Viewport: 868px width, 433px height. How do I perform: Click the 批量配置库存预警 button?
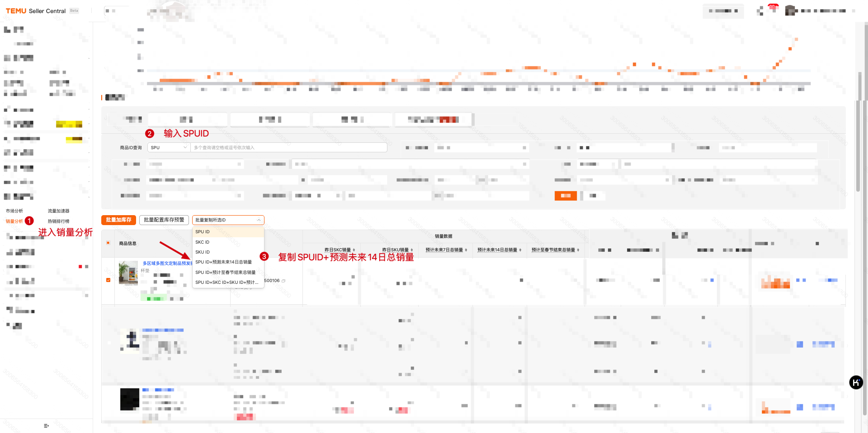coord(164,220)
